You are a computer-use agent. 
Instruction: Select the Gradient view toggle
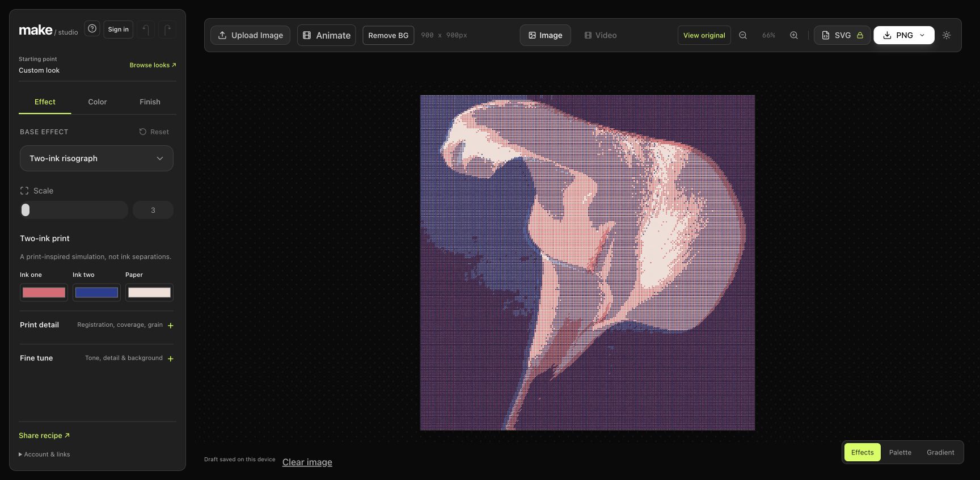[x=940, y=452]
